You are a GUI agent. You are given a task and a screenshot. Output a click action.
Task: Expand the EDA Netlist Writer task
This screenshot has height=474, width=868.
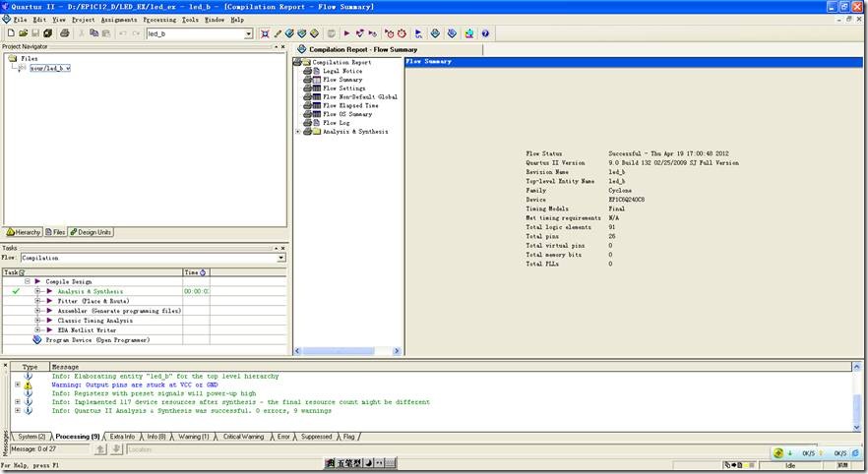tap(37, 329)
